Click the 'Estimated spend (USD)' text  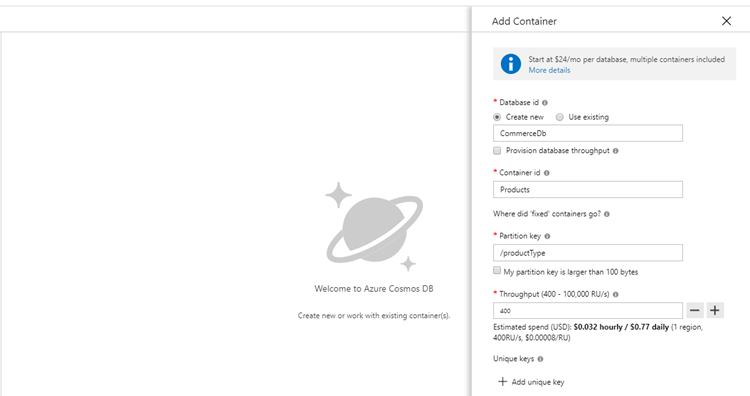532,327
